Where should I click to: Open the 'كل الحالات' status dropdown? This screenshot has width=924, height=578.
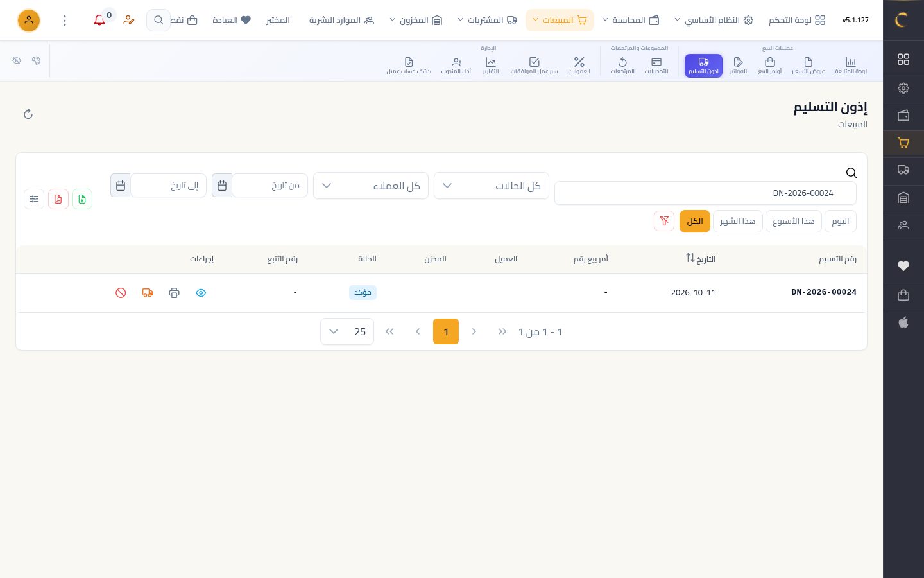click(492, 186)
